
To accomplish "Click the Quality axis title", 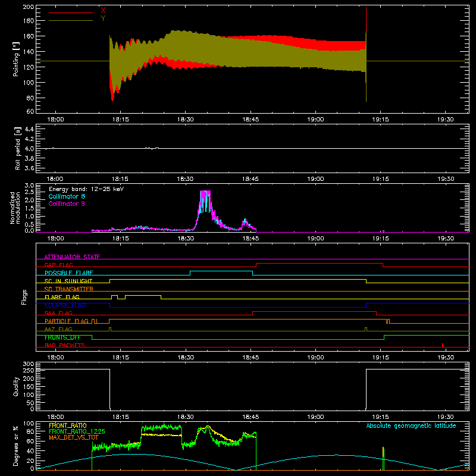I will pyautogui.click(x=16, y=386).
